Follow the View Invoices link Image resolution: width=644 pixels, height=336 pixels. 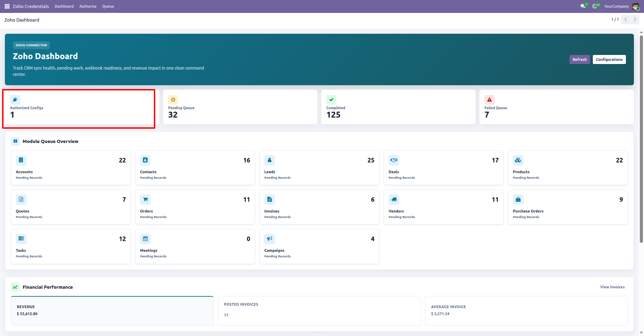(x=612, y=287)
